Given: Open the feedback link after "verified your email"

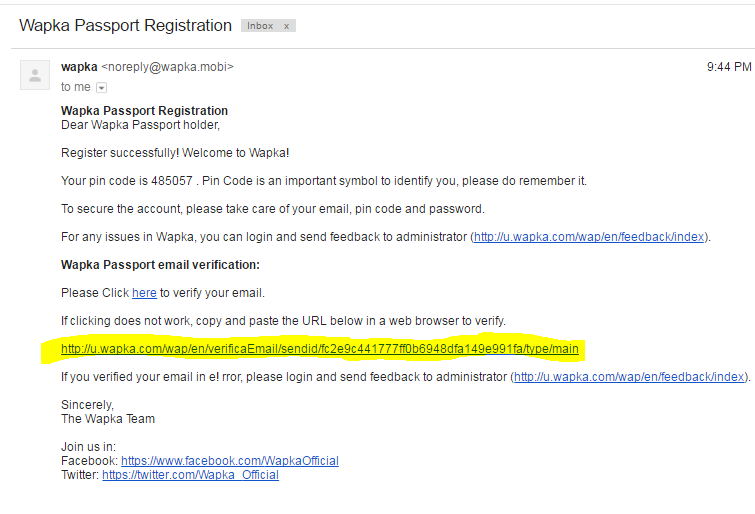Looking at the screenshot, I should click(630, 377).
